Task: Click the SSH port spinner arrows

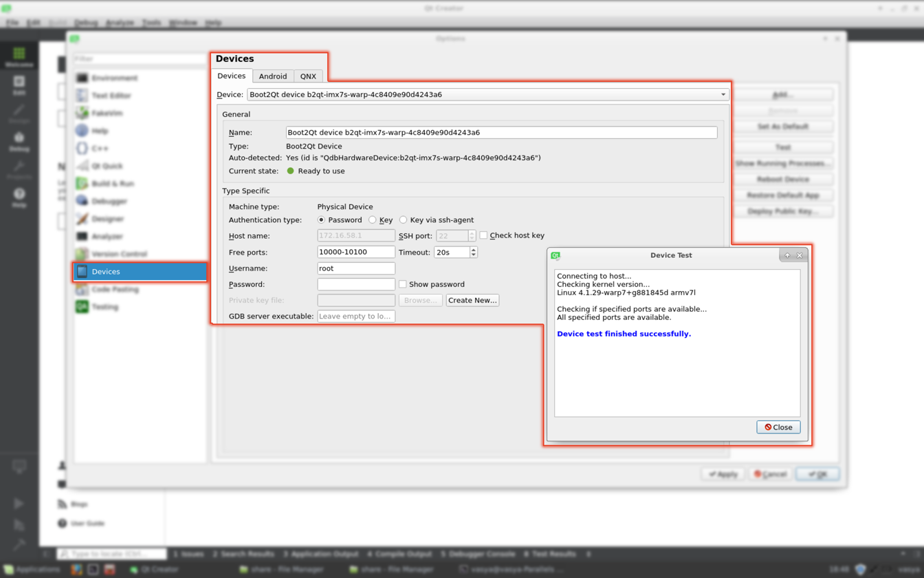Action: point(472,235)
